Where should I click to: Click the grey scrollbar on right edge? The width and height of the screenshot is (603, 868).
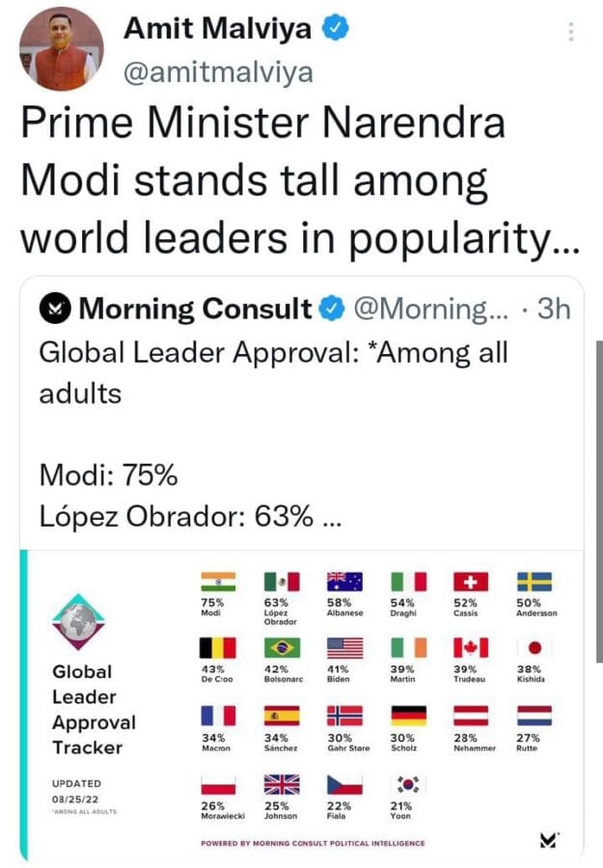coord(600,501)
